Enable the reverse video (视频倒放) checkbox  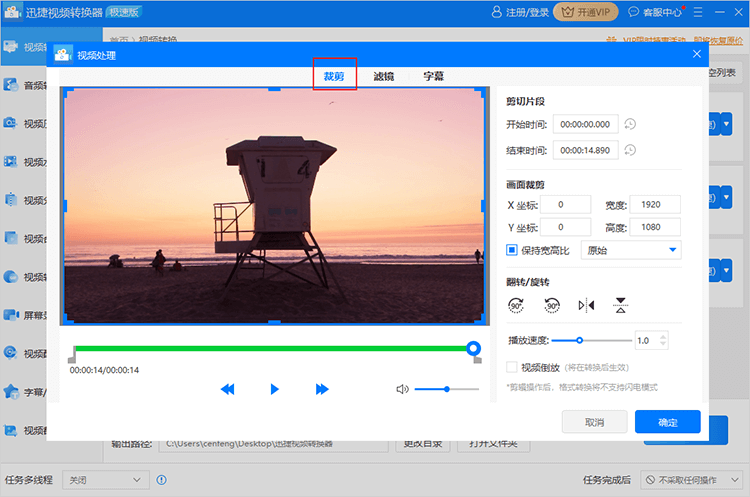click(x=512, y=367)
